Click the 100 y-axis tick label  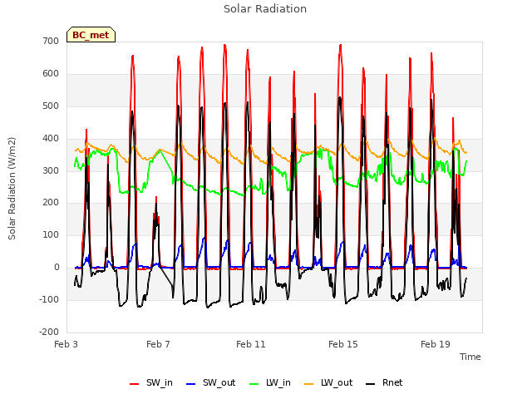click(x=51, y=234)
